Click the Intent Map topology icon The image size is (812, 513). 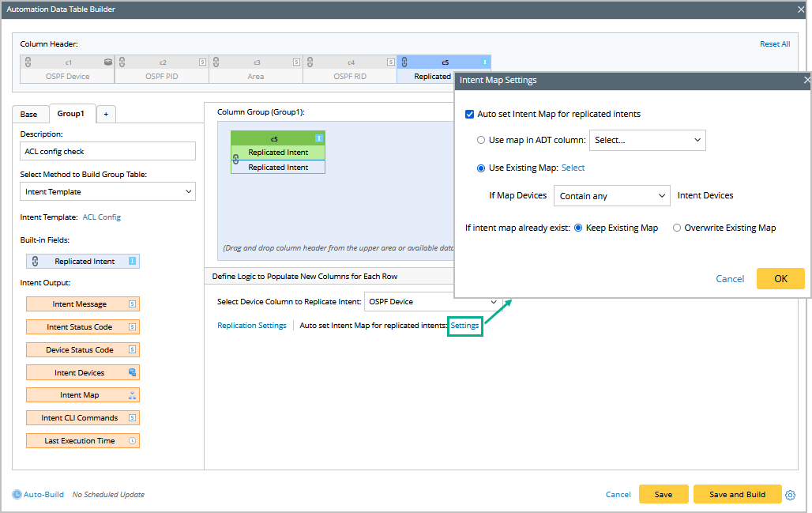(132, 395)
